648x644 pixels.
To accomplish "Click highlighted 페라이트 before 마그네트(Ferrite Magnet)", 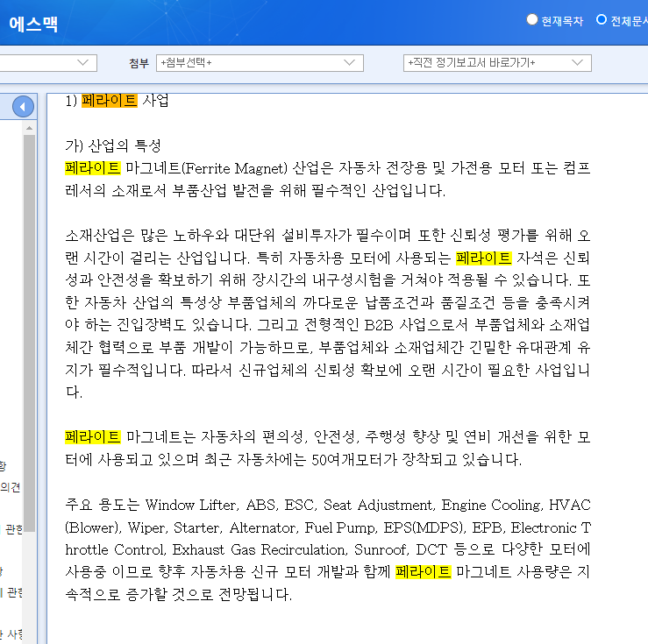I will [x=92, y=167].
